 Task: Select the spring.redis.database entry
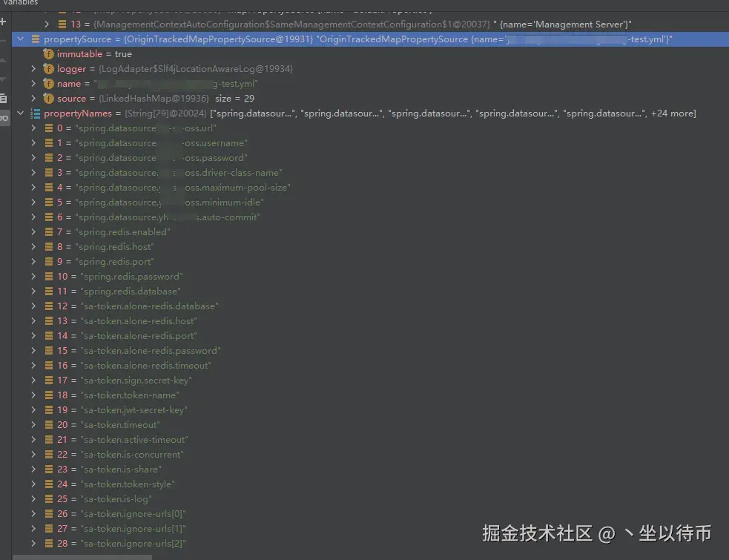(119, 291)
